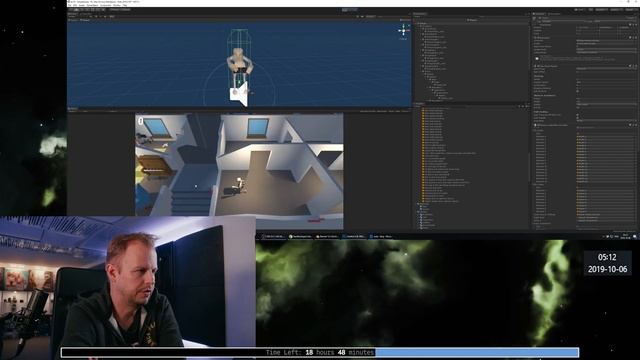This screenshot has height=360, width=640.
Task: Open the Component menu
Action: pyautogui.click(x=105, y=5)
